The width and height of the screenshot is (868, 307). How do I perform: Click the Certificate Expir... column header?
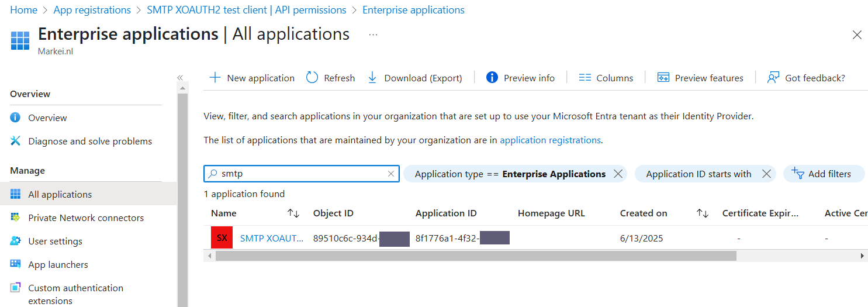point(760,213)
